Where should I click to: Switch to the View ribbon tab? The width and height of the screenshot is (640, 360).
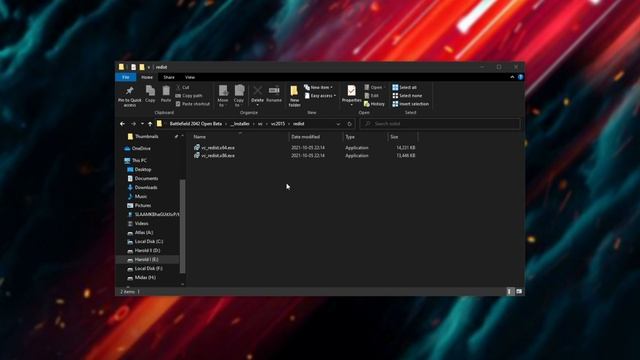190,77
